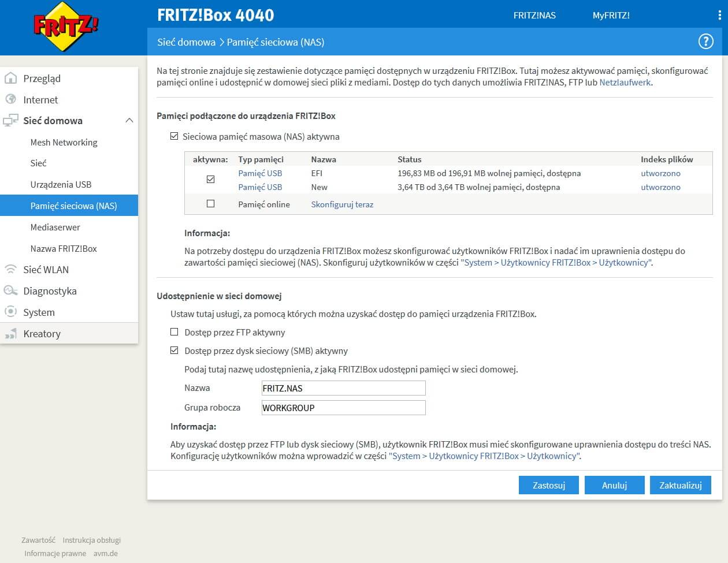The height and width of the screenshot is (563, 728).
Task: Expand the Sieć WLAN section
Action: coord(47,269)
